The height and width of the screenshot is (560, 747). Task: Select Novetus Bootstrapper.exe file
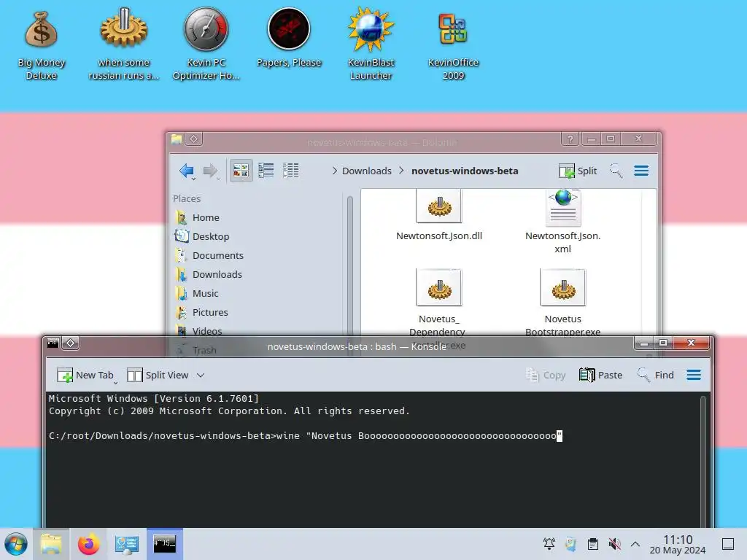click(562, 303)
